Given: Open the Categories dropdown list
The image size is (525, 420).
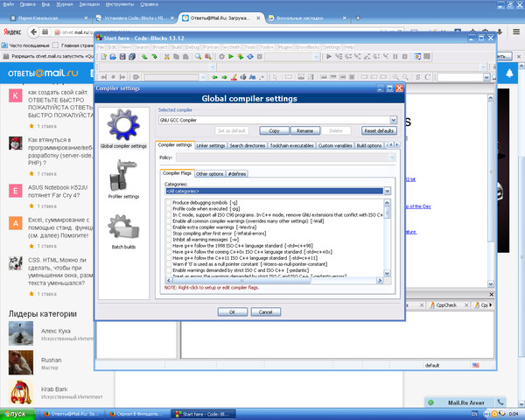Looking at the screenshot, I should tap(387, 190).
